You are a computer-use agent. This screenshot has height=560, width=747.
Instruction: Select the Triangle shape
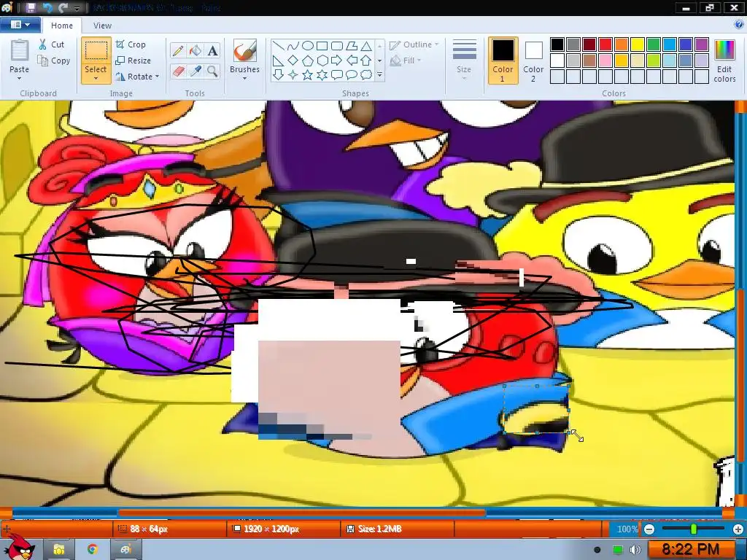point(366,46)
